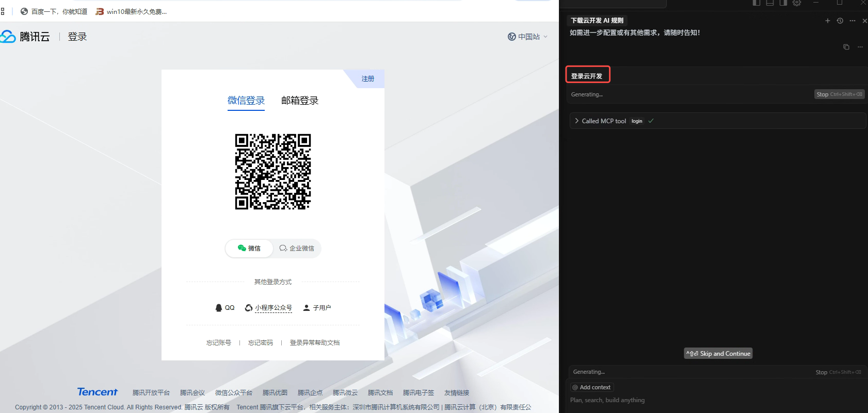The width and height of the screenshot is (868, 413).
Task: Open the editor settings gear icon
Action: [797, 3]
